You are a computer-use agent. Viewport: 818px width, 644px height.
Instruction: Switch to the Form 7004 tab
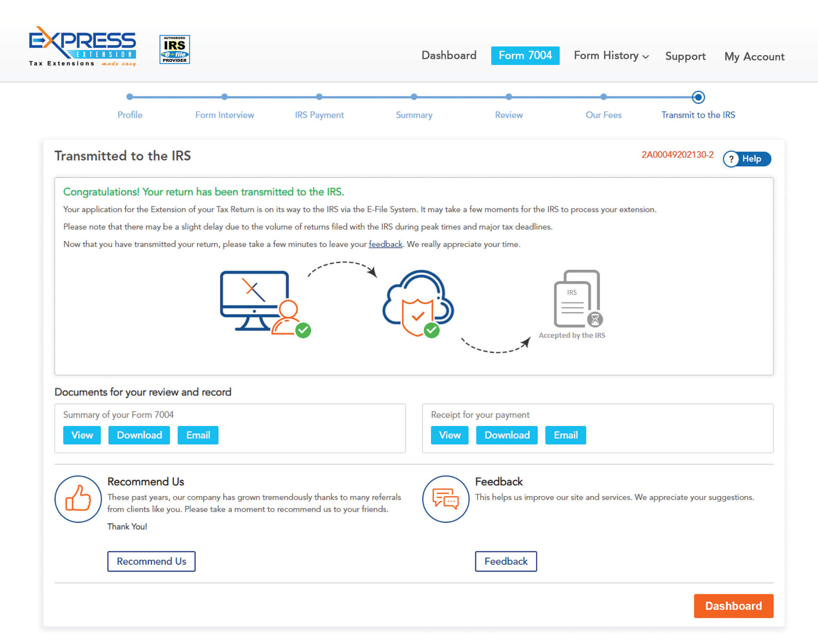pos(525,55)
